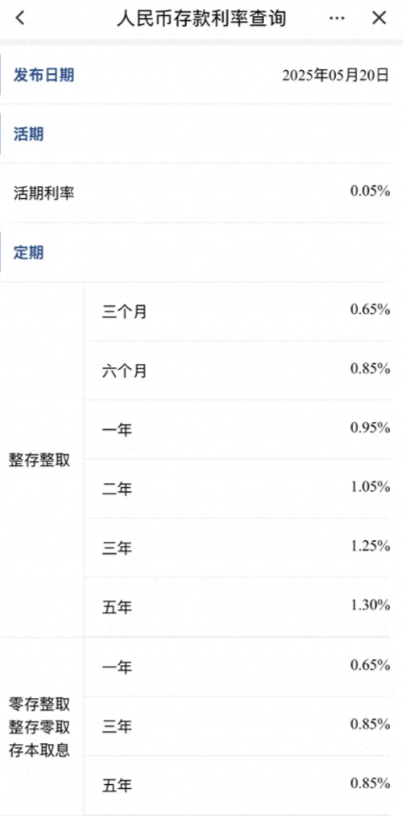Screen dimensions: 403x816
Task: Click the 1.25% three-year rate
Action: (370, 546)
